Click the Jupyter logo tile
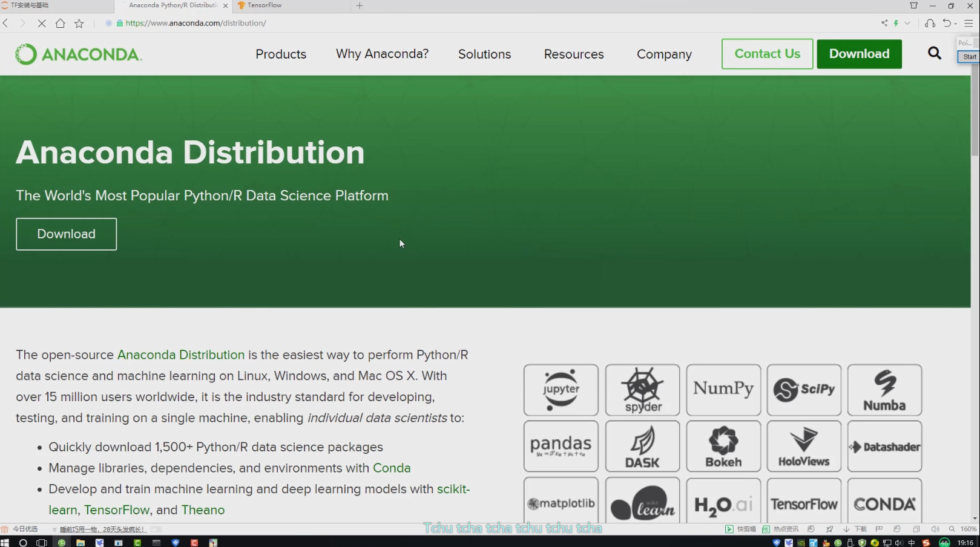 tap(561, 390)
